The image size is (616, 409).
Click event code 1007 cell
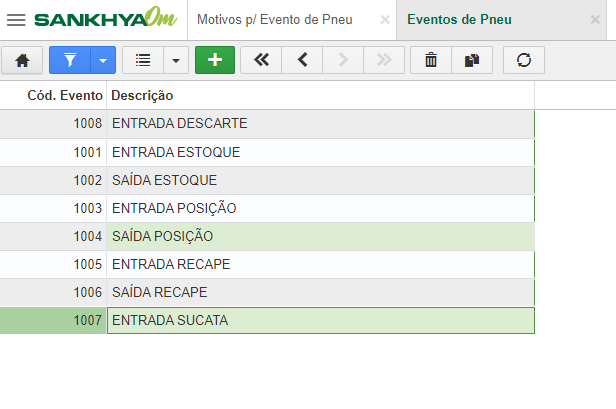53,321
